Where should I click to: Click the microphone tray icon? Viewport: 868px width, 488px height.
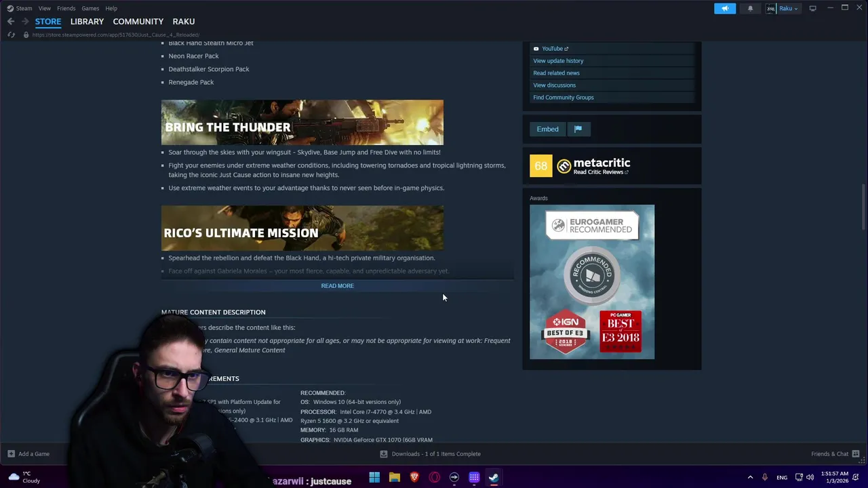coord(764,478)
